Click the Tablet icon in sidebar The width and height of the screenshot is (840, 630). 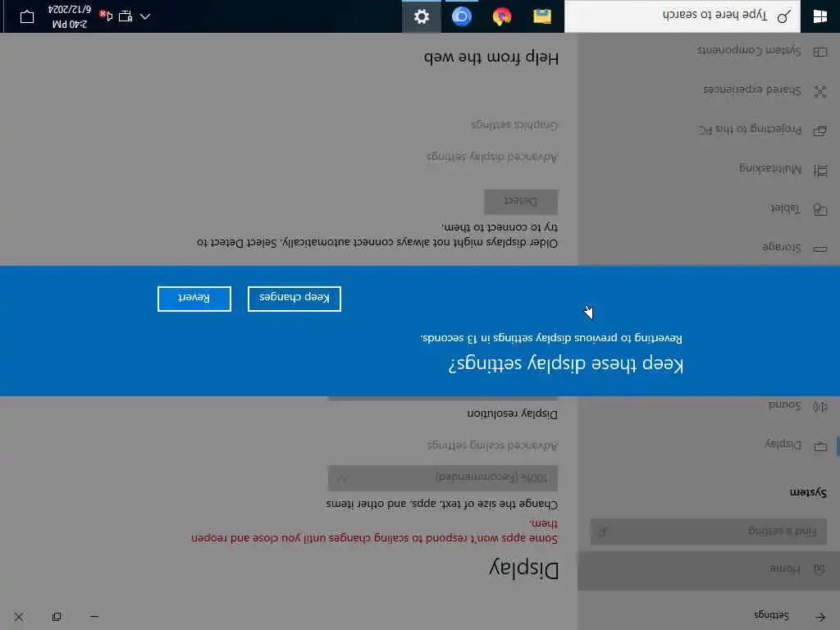[x=820, y=209]
